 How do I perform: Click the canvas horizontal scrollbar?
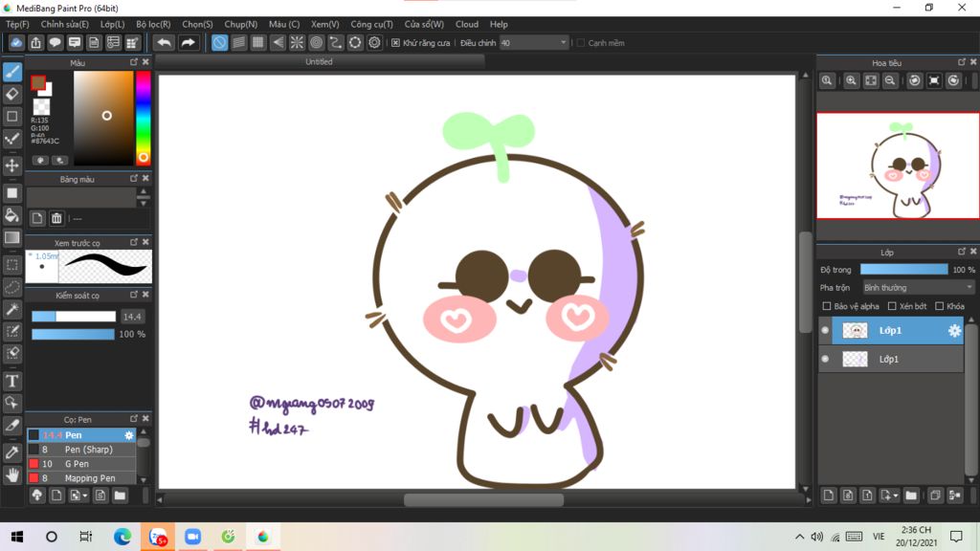tap(483, 499)
